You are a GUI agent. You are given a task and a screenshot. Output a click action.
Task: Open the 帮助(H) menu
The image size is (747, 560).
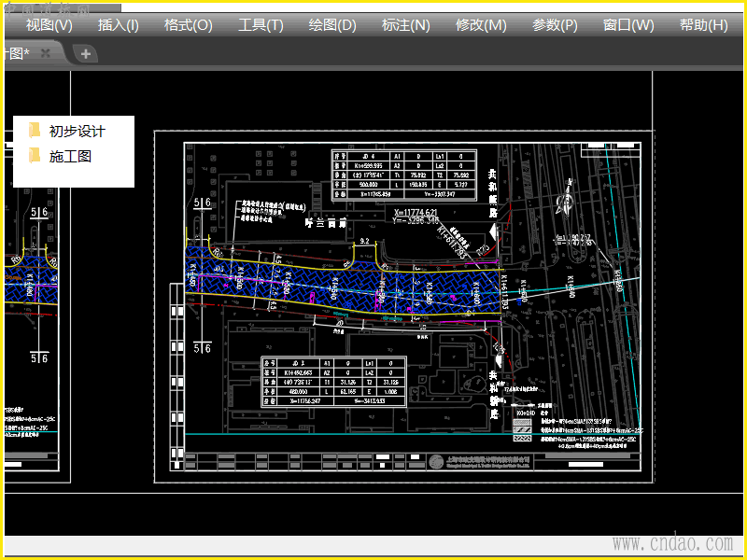point(704,25)
